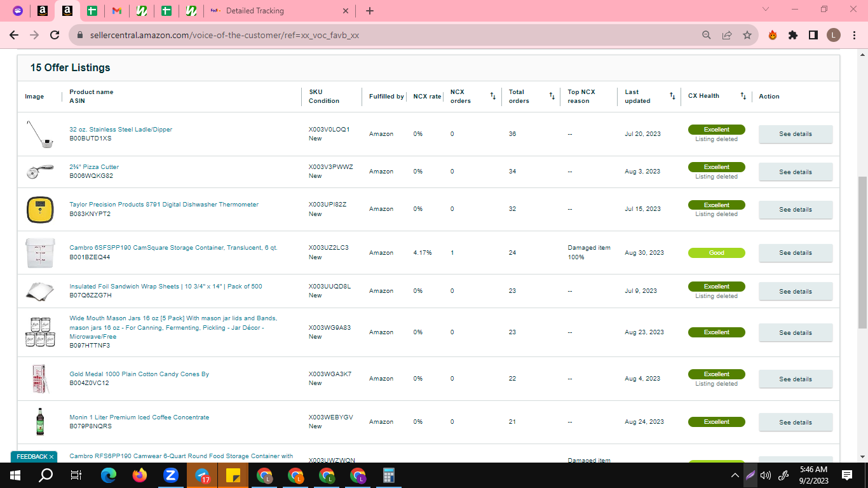This screenshot has height=488, width=868.
Task: Launch Firefox from the taskbar
Action: [140, 475]
